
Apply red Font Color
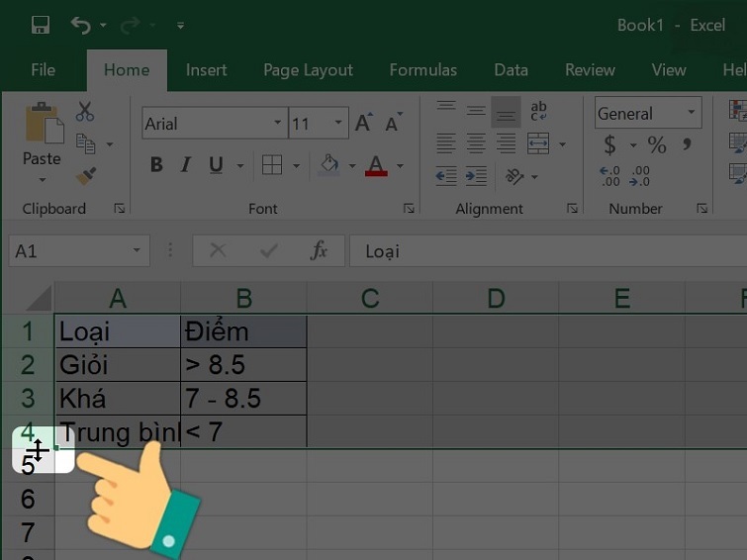pos(376,165)
